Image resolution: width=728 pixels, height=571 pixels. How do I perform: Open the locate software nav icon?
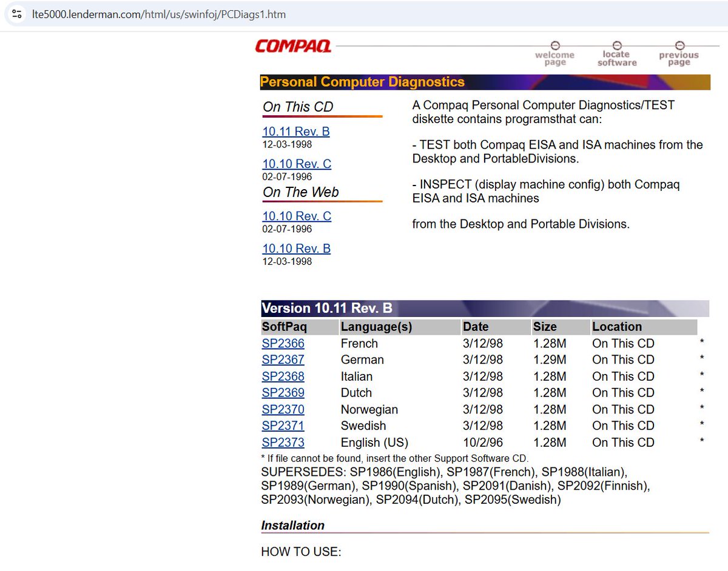pos(617,54)
